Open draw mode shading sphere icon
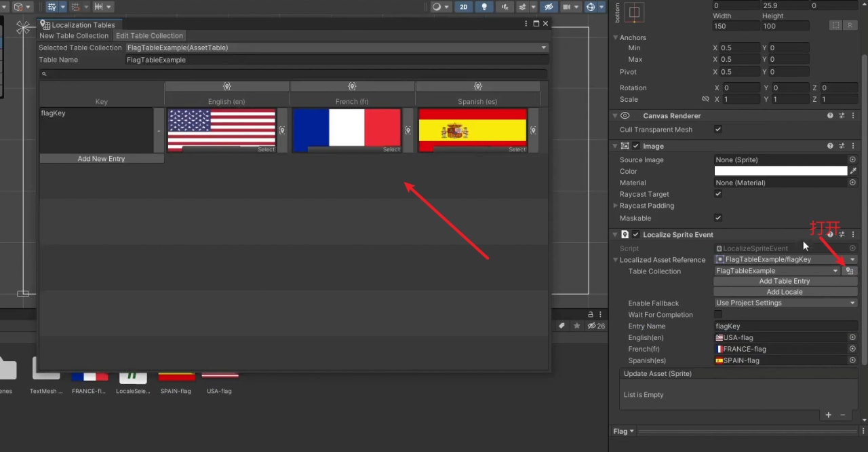Viewport: 868px width, 452px height. pyautogui.click(x=437, y=7)
